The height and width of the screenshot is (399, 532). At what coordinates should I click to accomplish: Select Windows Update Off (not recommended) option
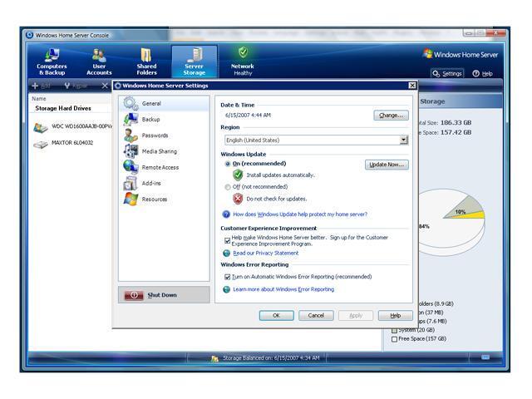228,187
